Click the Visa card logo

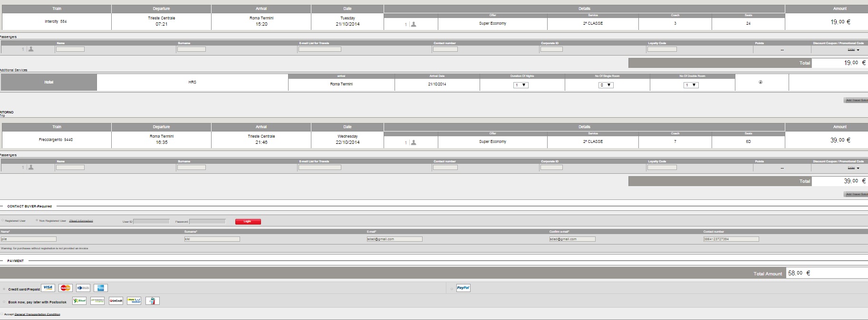48,288
